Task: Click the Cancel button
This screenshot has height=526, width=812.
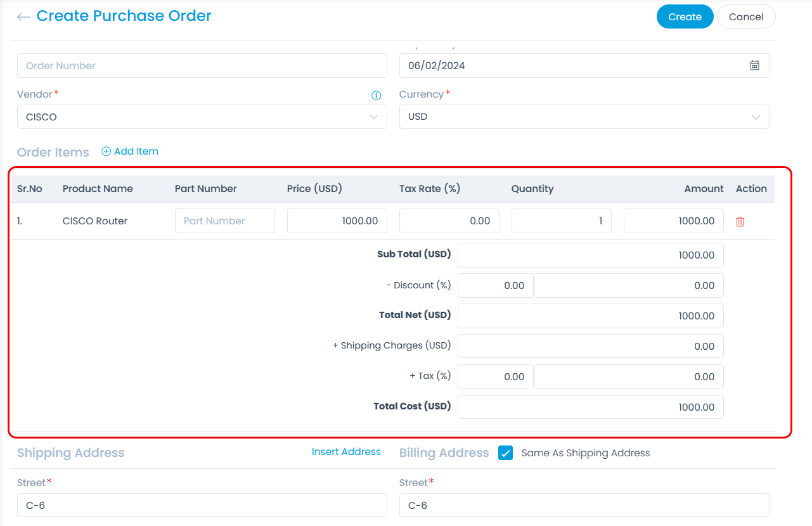Action: (746, 16)
